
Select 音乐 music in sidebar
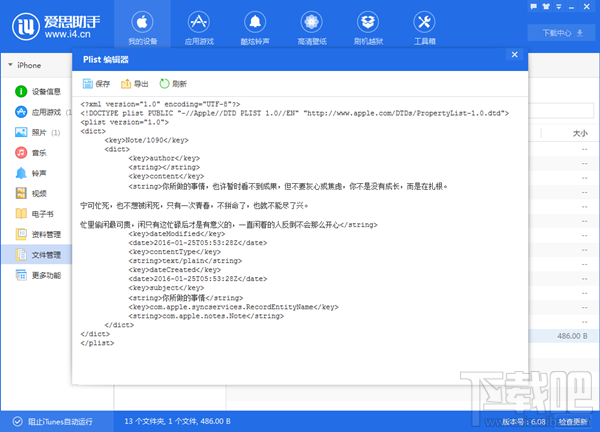click(37, 153)
